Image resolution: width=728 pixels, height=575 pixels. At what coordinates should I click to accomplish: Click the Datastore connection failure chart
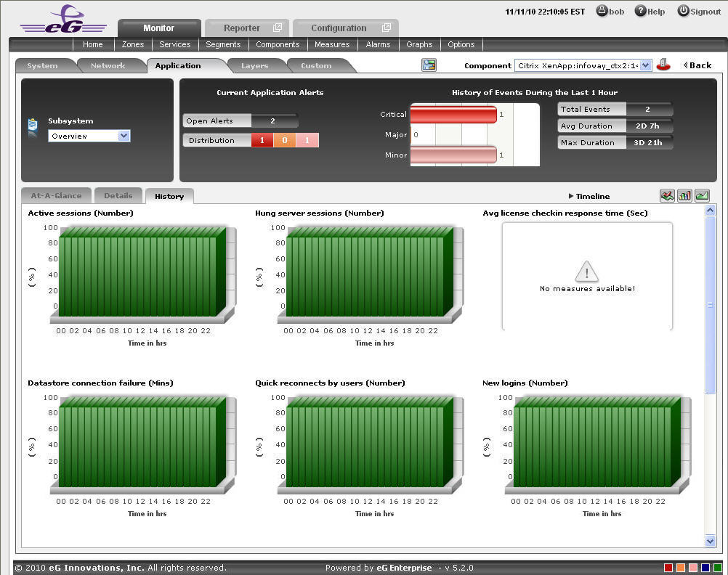click(x=142, y=444)
